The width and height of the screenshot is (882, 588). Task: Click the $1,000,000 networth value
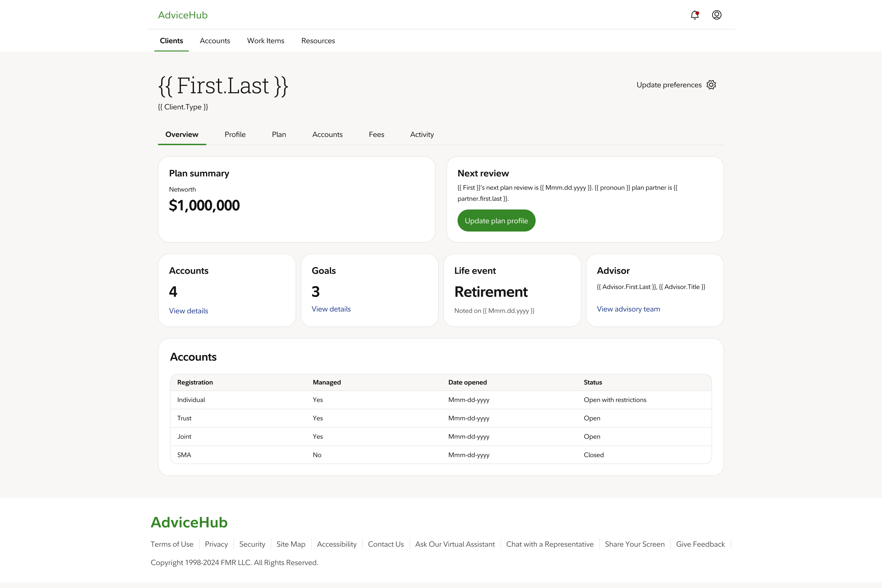point(204,206)
